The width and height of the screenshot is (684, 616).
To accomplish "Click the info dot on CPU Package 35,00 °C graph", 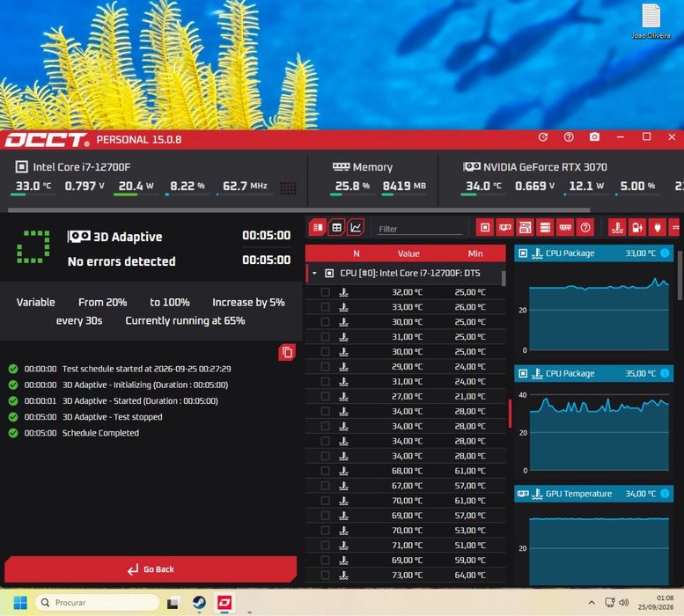I will point(665,373).
